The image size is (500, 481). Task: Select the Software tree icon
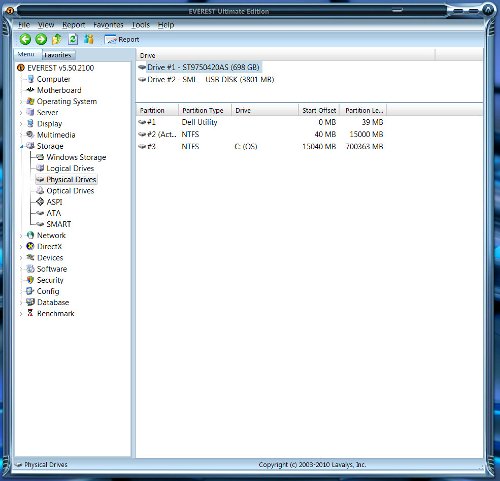pos(30,269)
